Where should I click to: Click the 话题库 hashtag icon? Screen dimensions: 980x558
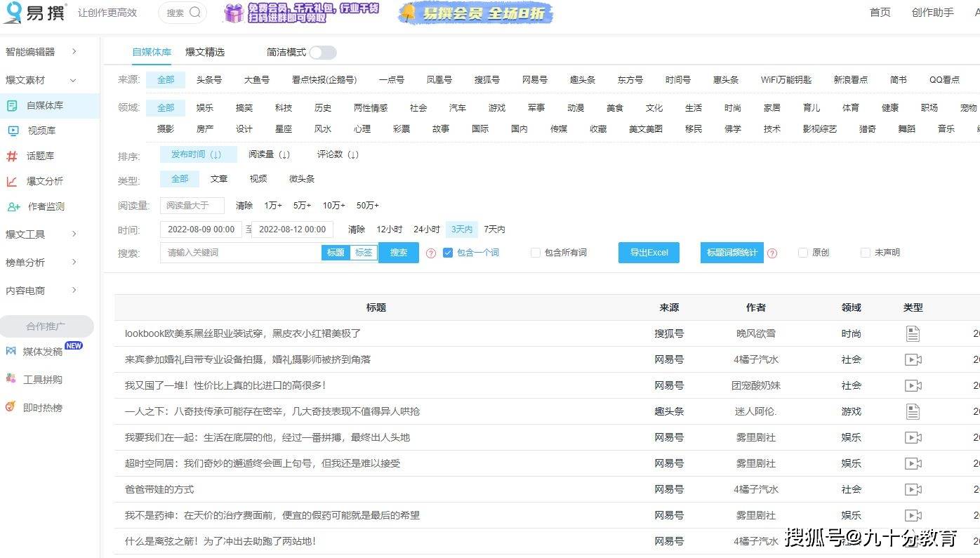point(12,156)
